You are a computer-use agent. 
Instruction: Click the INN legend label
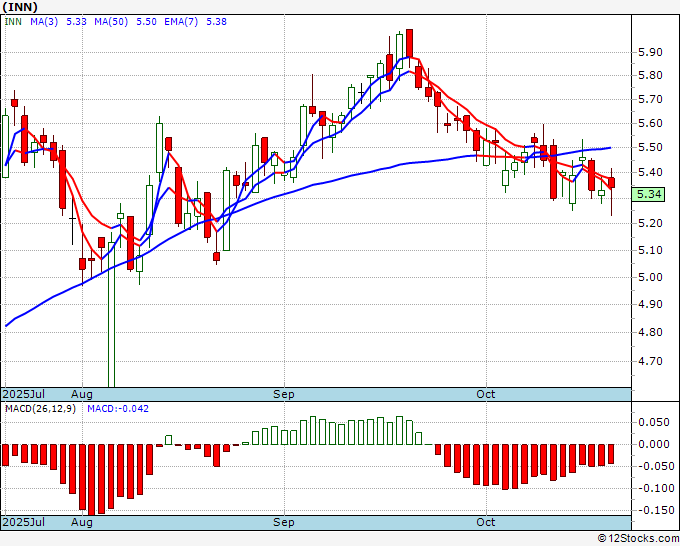tap(13, 22)
